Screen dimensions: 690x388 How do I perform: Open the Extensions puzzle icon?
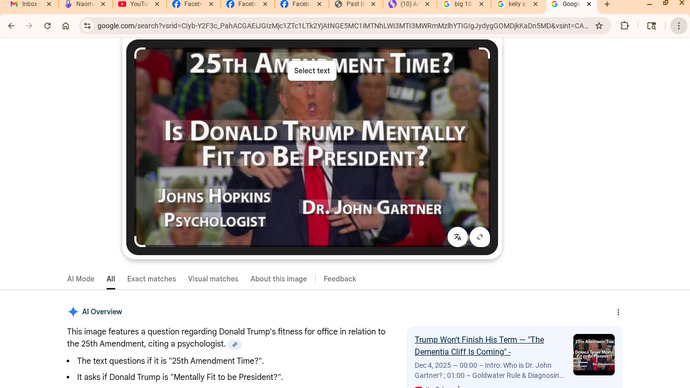click(x=624, y=26)
